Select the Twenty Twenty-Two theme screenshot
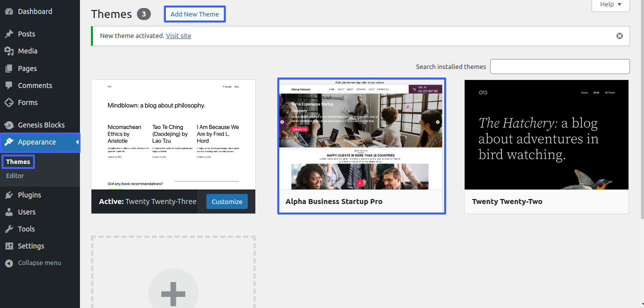This screenshot has width=644, height=308. point(547,134)
